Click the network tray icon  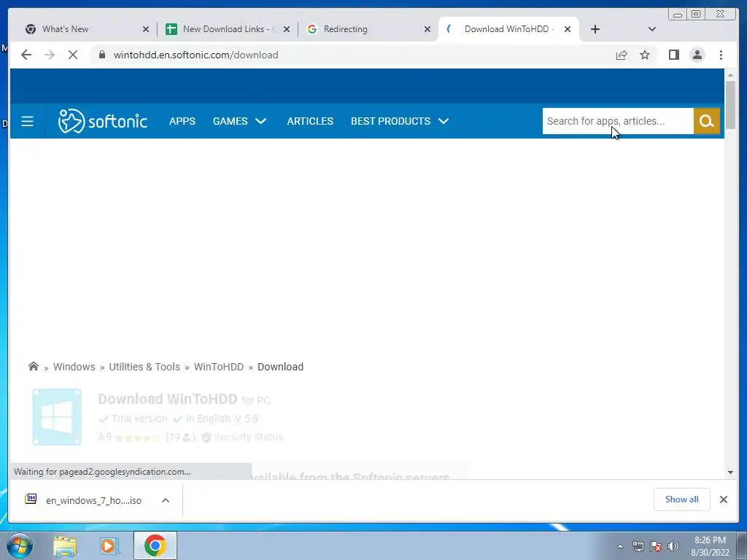tap(638, 546)
